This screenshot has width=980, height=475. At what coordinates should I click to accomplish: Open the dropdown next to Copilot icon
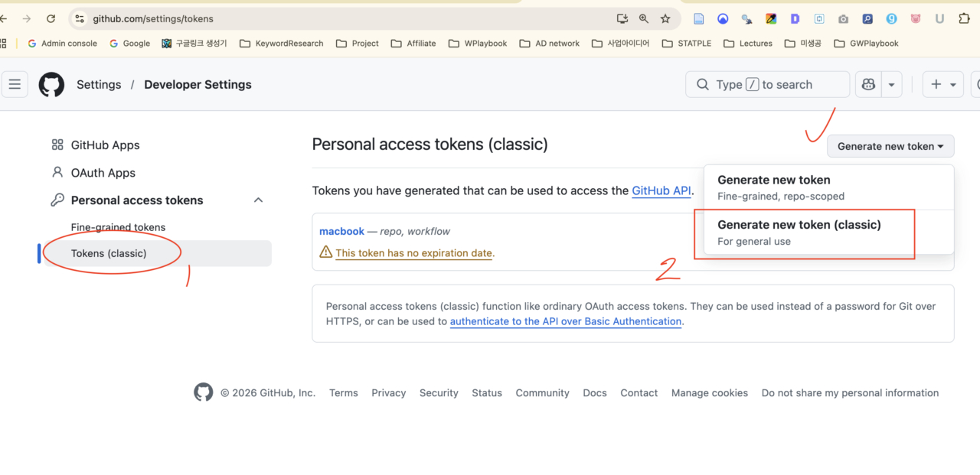892,84
